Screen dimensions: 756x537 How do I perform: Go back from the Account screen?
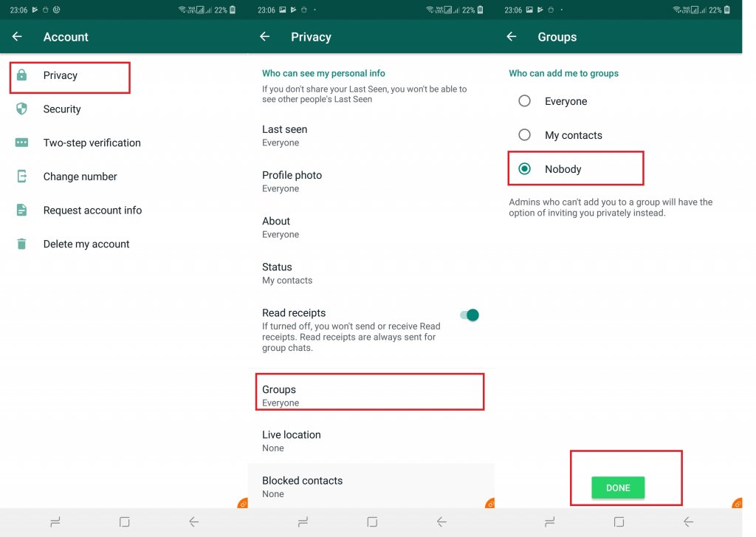point(17,37)
